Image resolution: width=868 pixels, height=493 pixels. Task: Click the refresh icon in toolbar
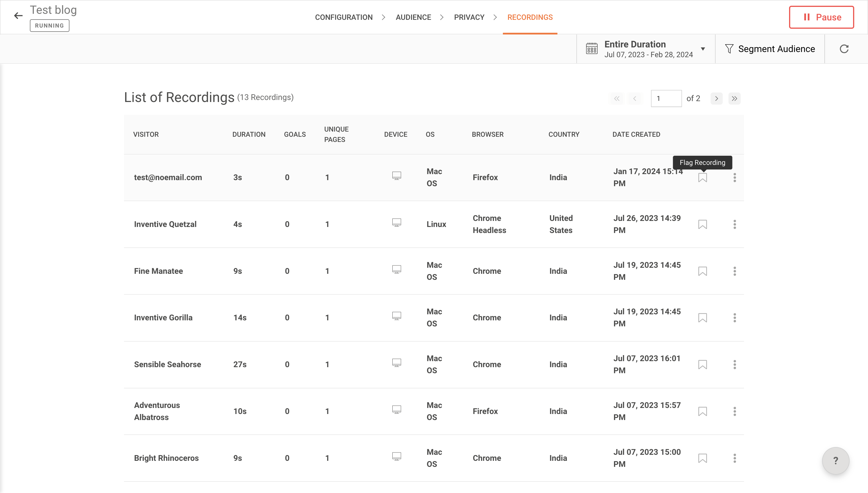click(844, 49)
